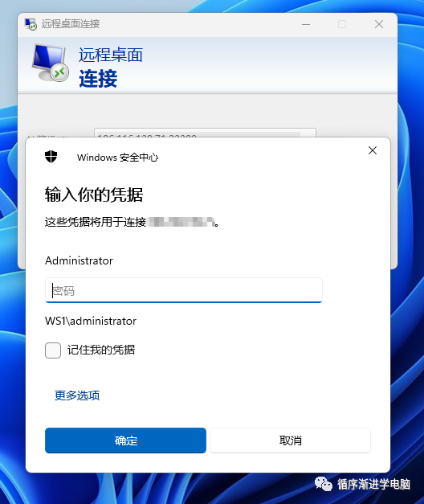Click the WS1\administrator account text

91,321
